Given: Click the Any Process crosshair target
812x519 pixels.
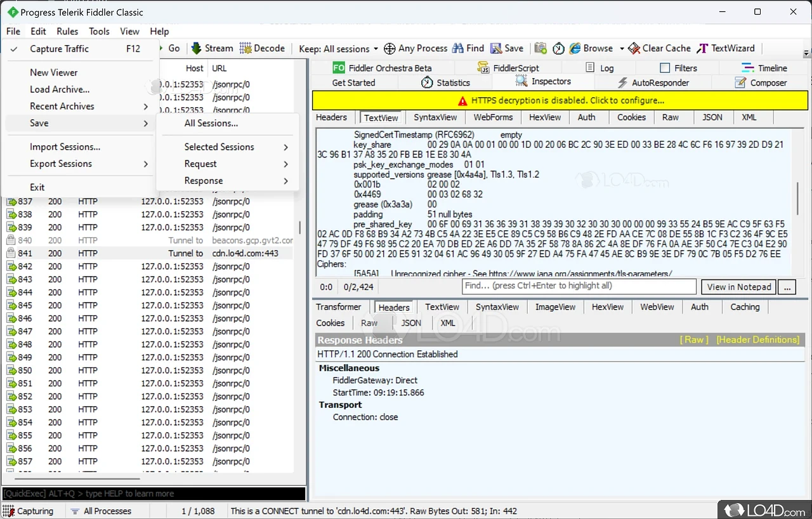Looking at the screenshot, I should tap(390, 48).
